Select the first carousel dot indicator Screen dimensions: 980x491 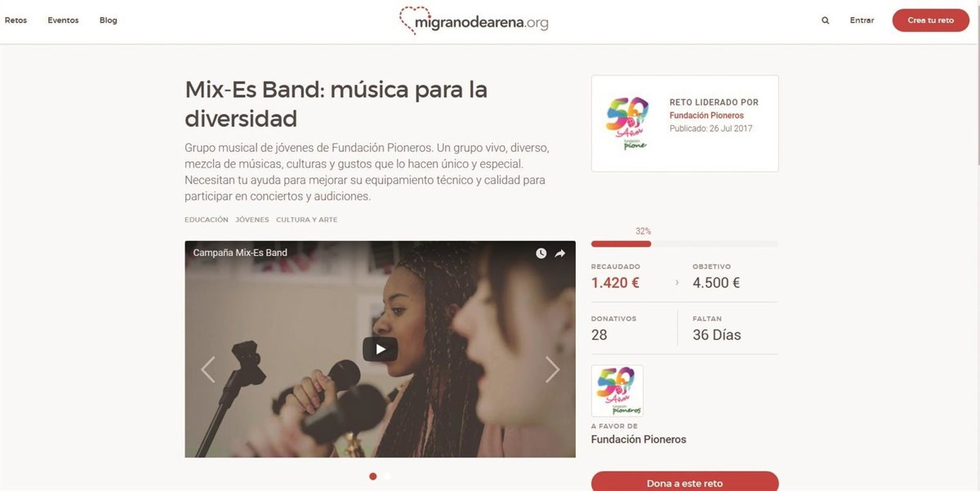pos(373,476)
